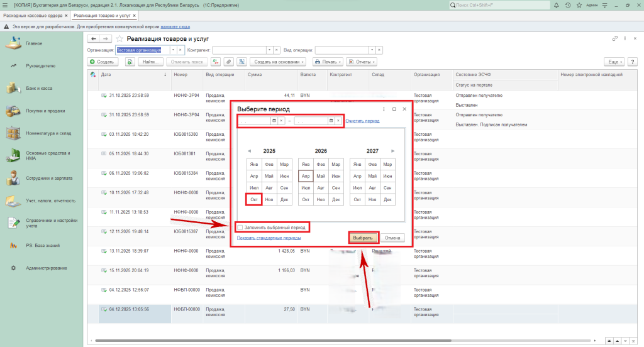Screen dimensions: 644x347
Task: Open the history clock icon
Action: pos(568,5)
